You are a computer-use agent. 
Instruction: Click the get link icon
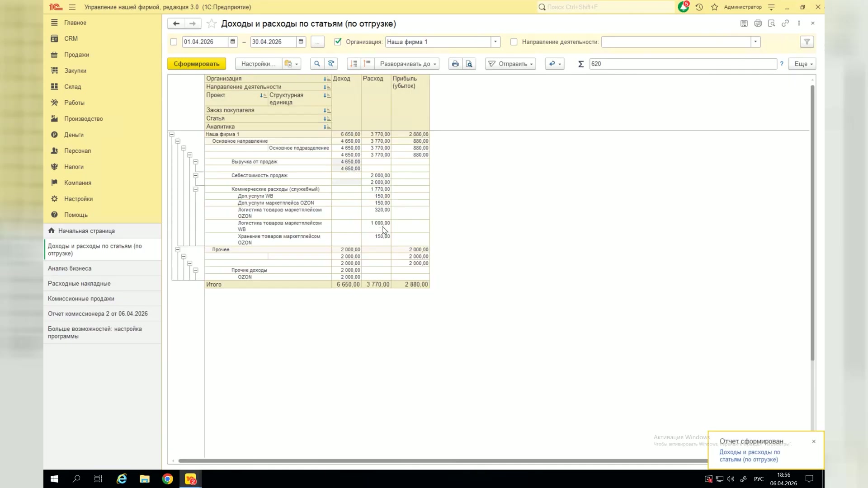point(785,23)
